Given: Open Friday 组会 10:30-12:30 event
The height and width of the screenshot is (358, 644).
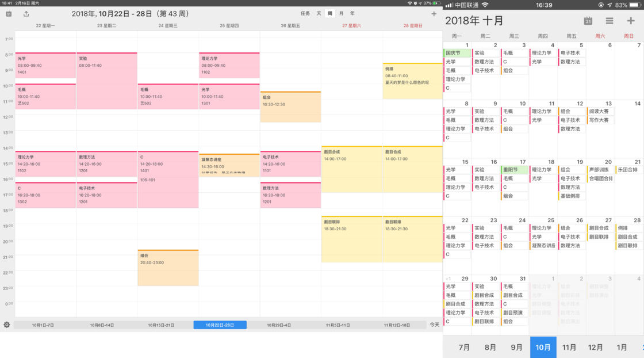Looking at the screenshot, I should click(x=290, y=107).
